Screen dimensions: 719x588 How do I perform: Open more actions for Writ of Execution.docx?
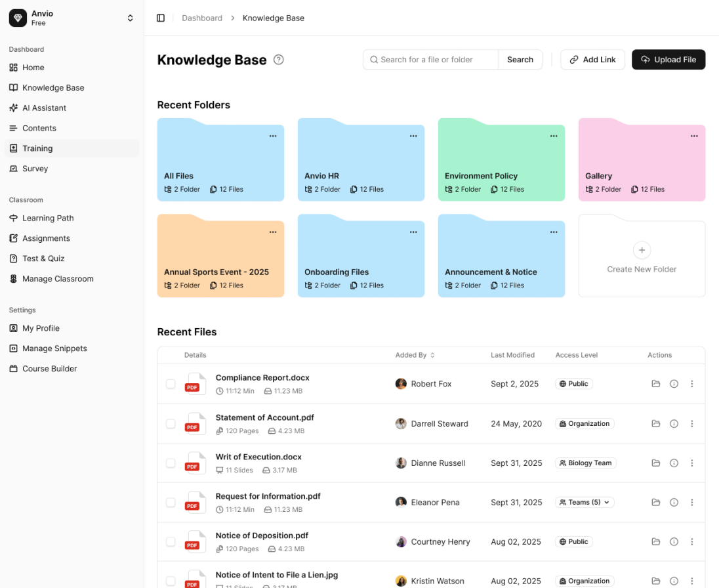point(692,463)
